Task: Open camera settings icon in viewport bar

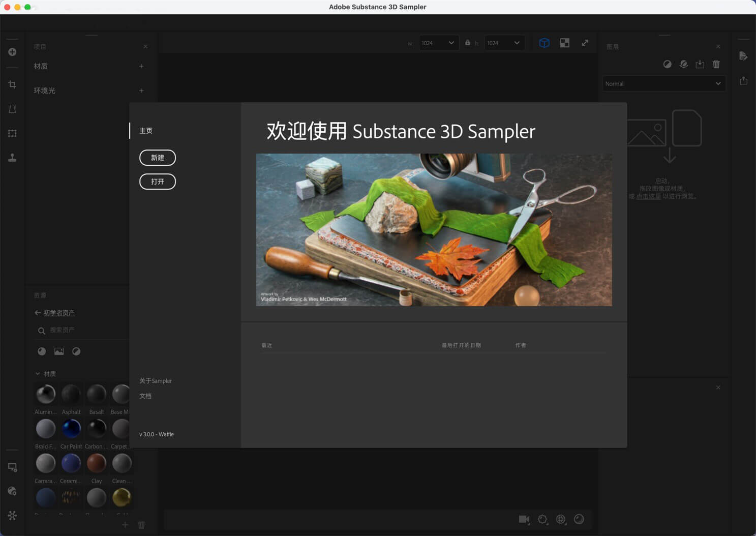Action: tap(524, 519)
